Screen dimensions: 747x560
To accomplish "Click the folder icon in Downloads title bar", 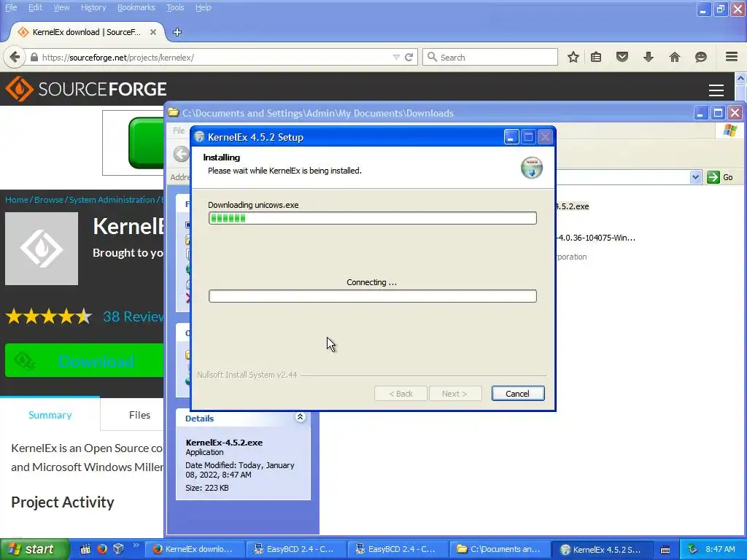I will 174,113.
